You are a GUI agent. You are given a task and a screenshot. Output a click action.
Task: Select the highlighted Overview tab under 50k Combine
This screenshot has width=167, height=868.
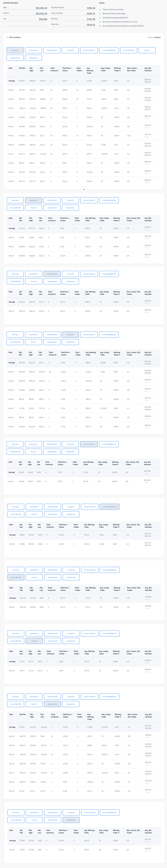coord(15,50)
